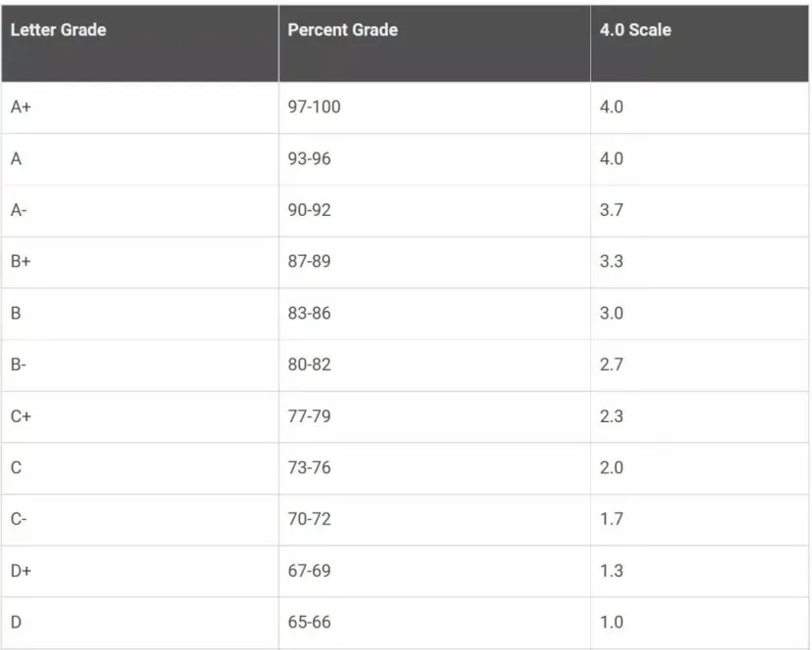This screenshot has height=650, width=812.
Task: Select the 1.0 scale value
Action: [x=611, y=623]
